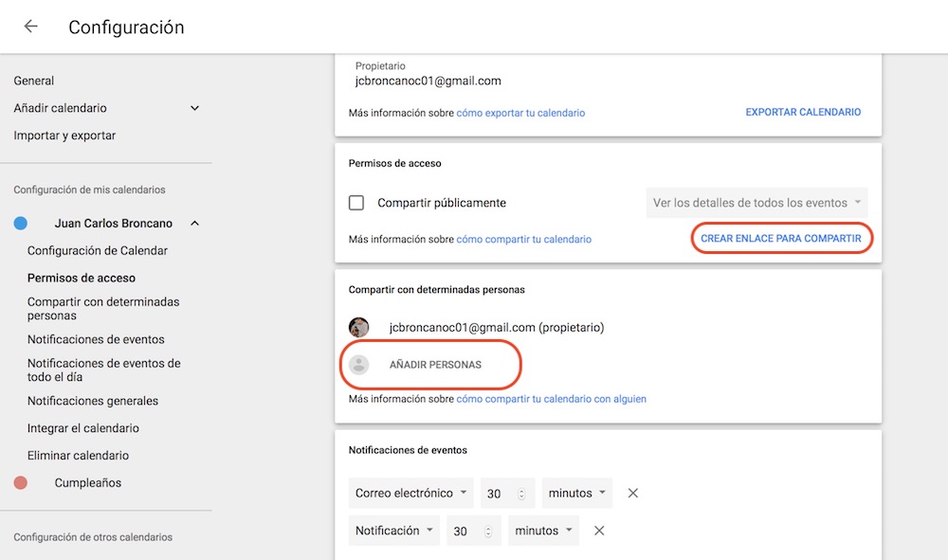Remove the Correo electrónico notification with X
The height and width of the screenshot is (560, 948).
(633, 493)
